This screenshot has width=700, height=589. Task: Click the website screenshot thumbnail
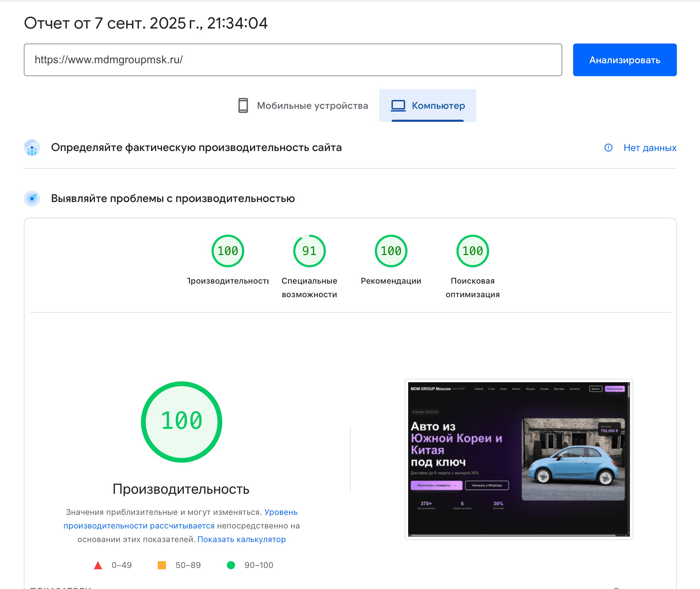[519, 459]
